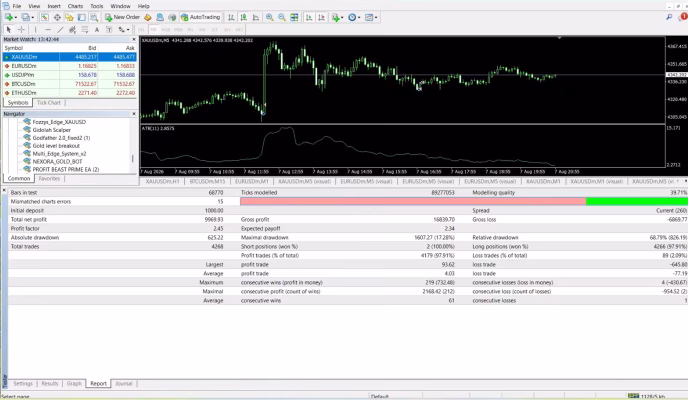Viewport: 688px width, 400px height.
Task: Select the Arrows objects icon
Action: coord(122,29)
